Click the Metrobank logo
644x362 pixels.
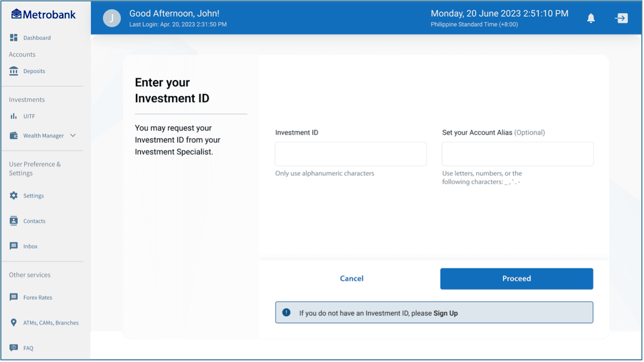(43, 14)
